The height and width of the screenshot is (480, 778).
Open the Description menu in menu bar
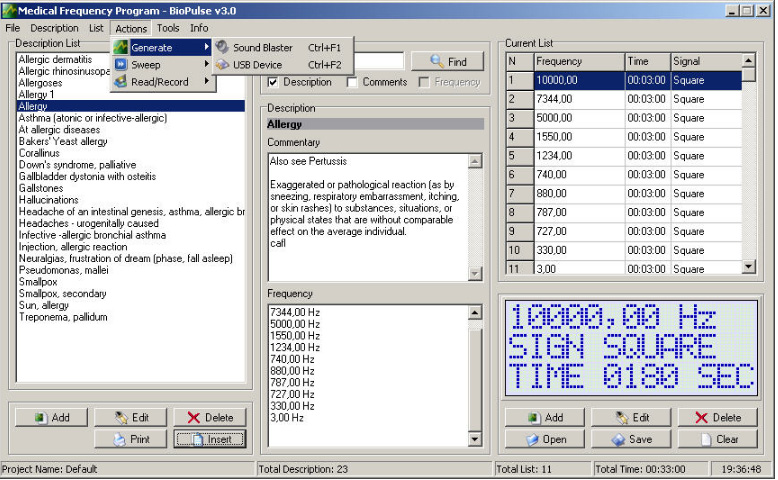coord(54,28)
